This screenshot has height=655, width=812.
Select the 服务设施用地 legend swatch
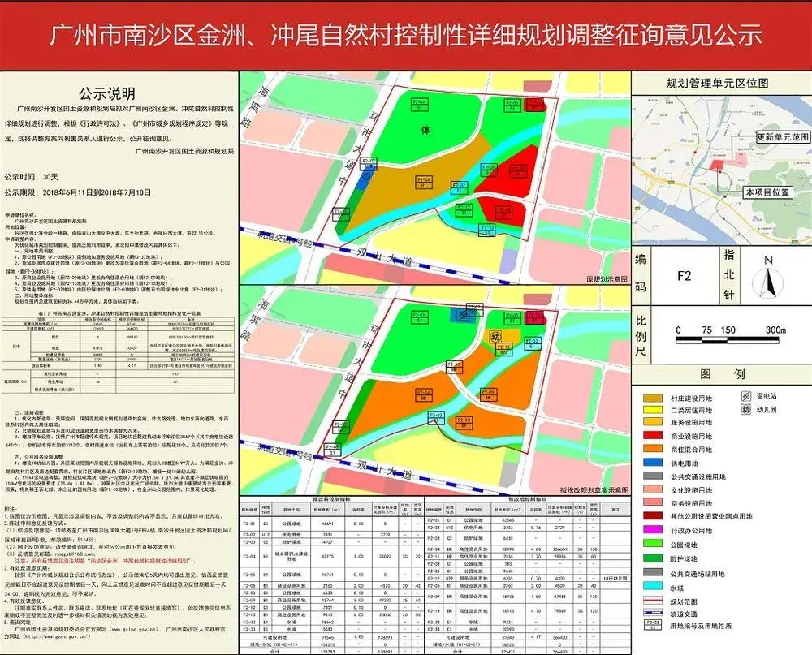(653, 422)
